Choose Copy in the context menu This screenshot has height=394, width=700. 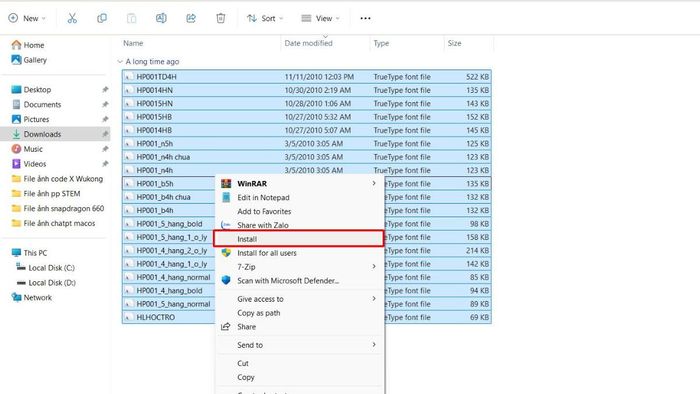pyautogui.click(x=300, y=377)
